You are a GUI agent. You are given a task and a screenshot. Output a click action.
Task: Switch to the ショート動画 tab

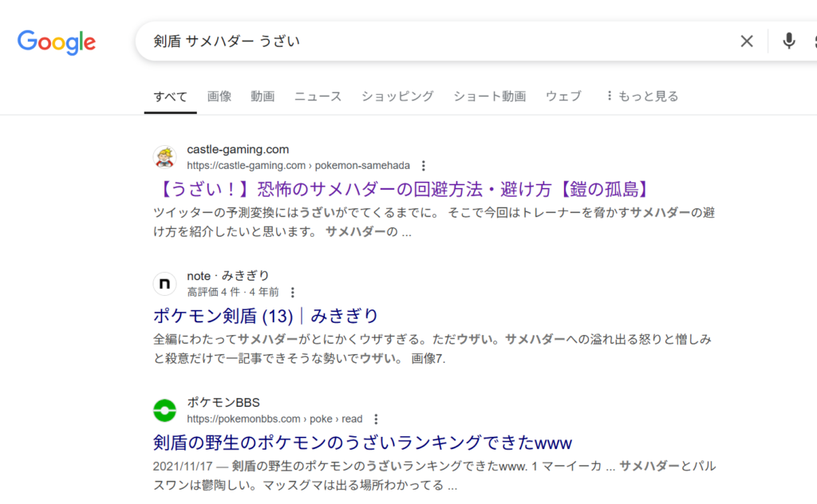tap(490, 96)
